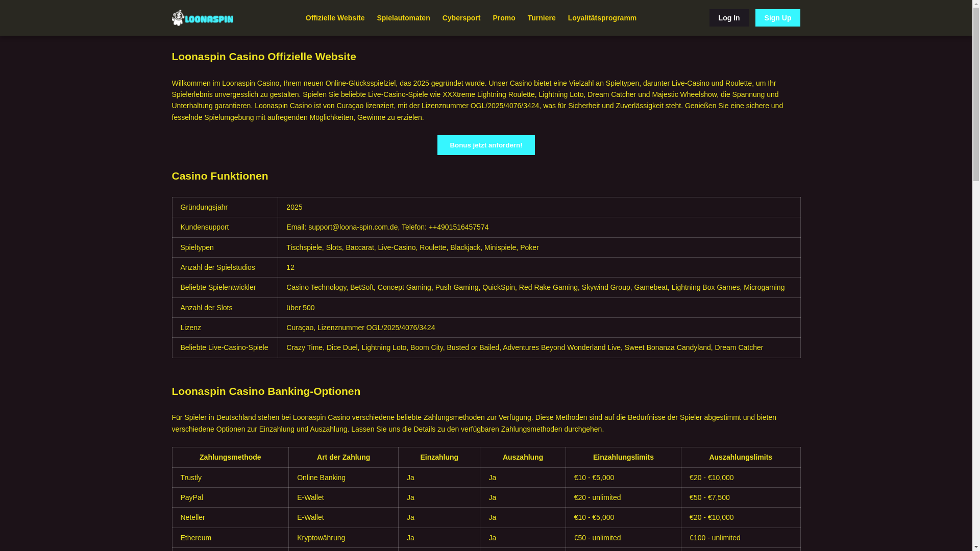The height and width of the screenshot is (551, 980).
Task: Select the Beliebte Live-Casino-Spiele label
Action: coord(225,347)
